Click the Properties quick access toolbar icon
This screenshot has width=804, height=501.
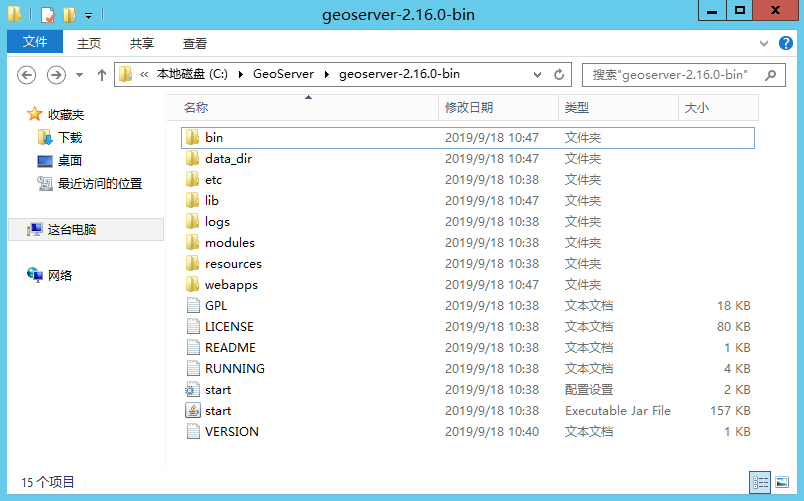point(47,14)
